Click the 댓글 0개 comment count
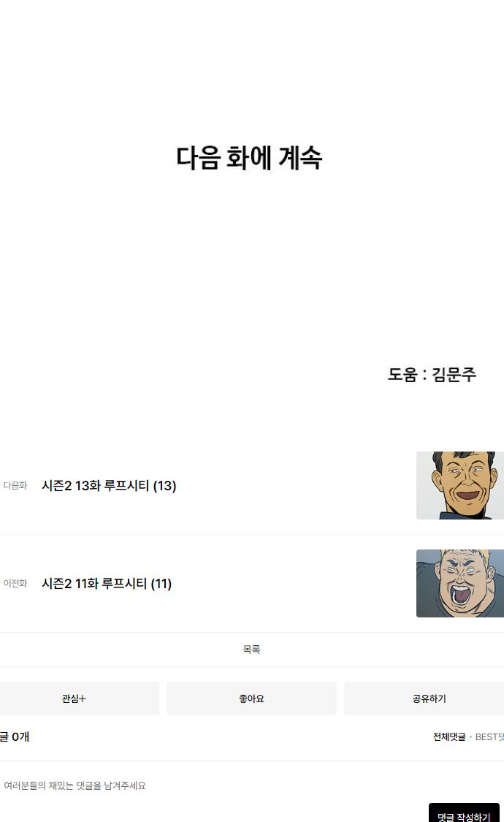 14,737
